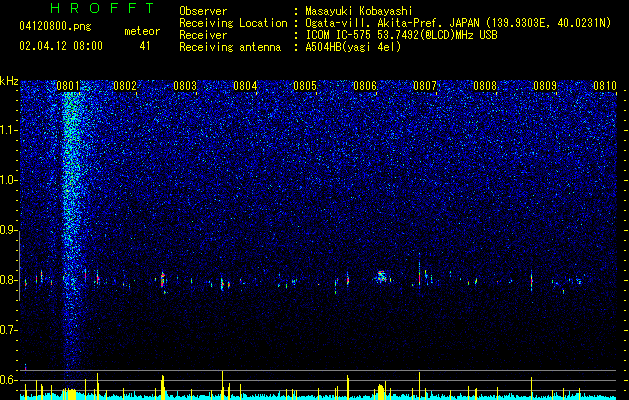The image size is (629, 400).
Task: Click the date stamp 02.04.12 08:00
Action: (61, 46)
